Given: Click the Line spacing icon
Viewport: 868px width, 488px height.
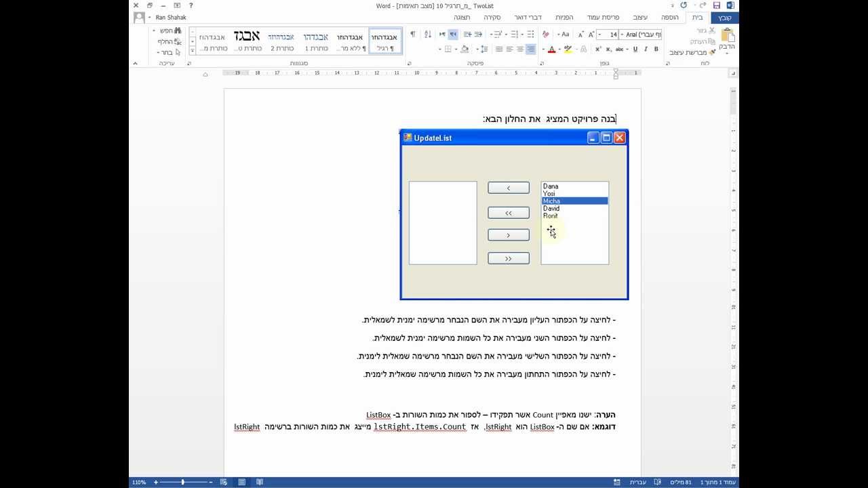Looking at the screenshot, I should point(484,49).
